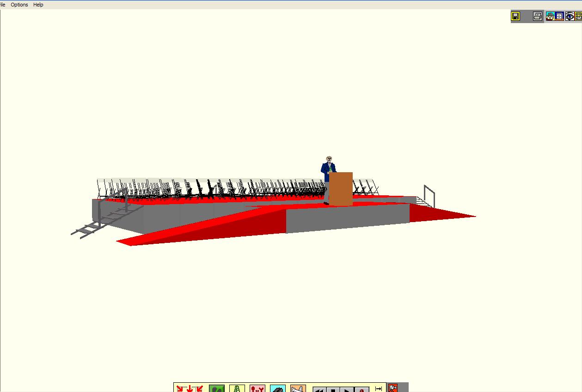Click the yellow diagram panel icon
The width and height of the screenshot is (582, 392).
[x=578, y=17]
